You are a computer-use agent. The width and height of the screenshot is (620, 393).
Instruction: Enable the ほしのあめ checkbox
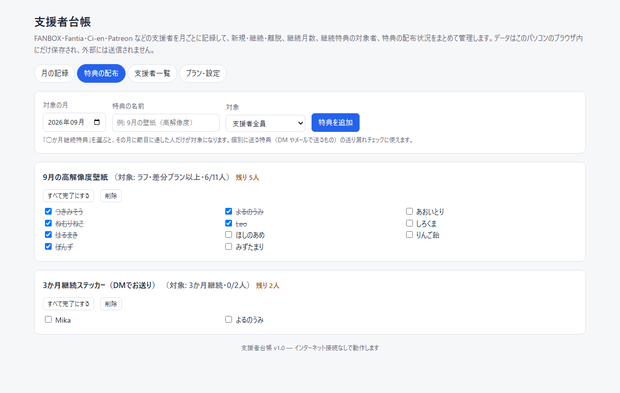[229, 235]
